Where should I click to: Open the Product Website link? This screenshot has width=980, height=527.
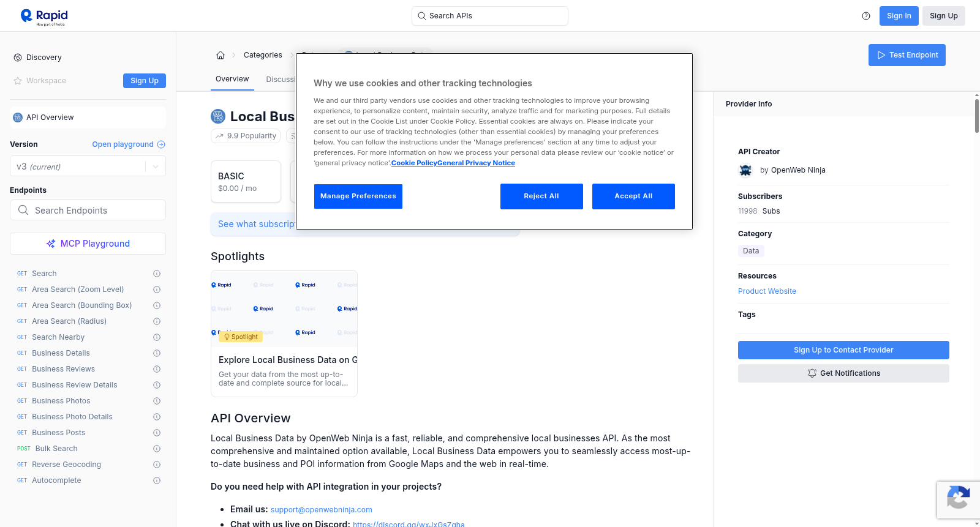pos(767,291)
